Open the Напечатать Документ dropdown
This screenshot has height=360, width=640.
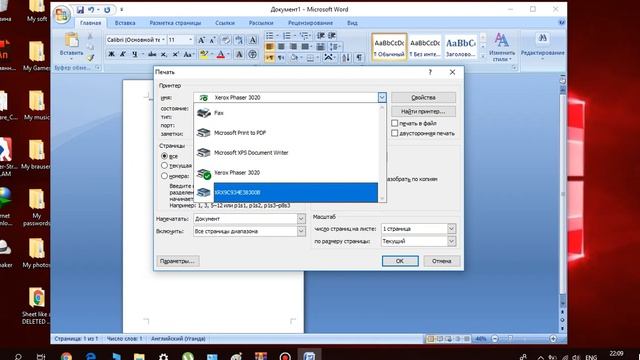click(x=301, y=219)
